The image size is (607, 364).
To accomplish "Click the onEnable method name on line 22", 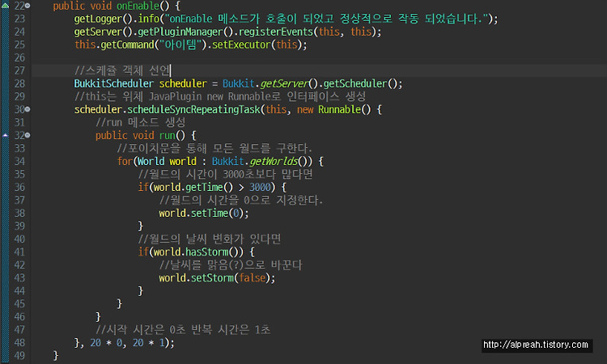I will point(138,6).
